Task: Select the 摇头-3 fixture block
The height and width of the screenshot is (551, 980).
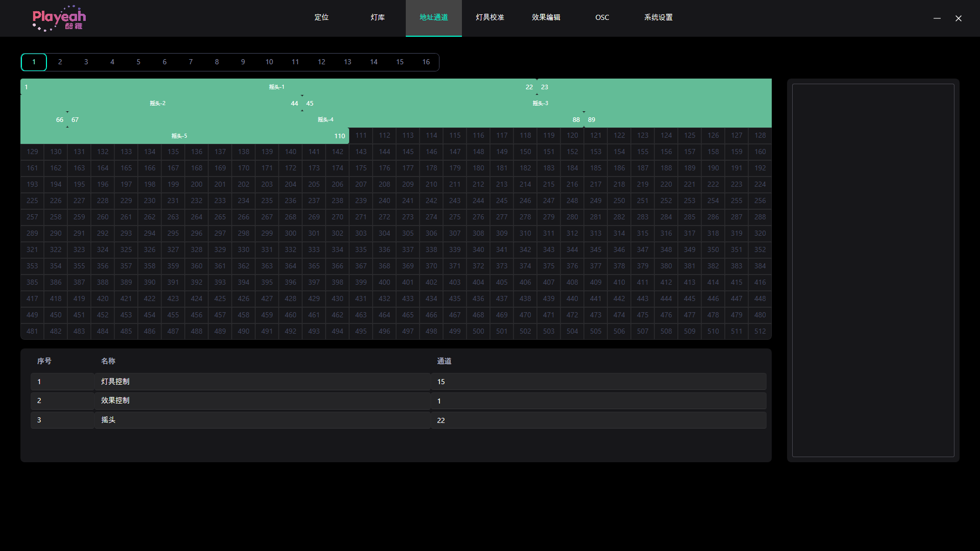Action: click(541, 103)
